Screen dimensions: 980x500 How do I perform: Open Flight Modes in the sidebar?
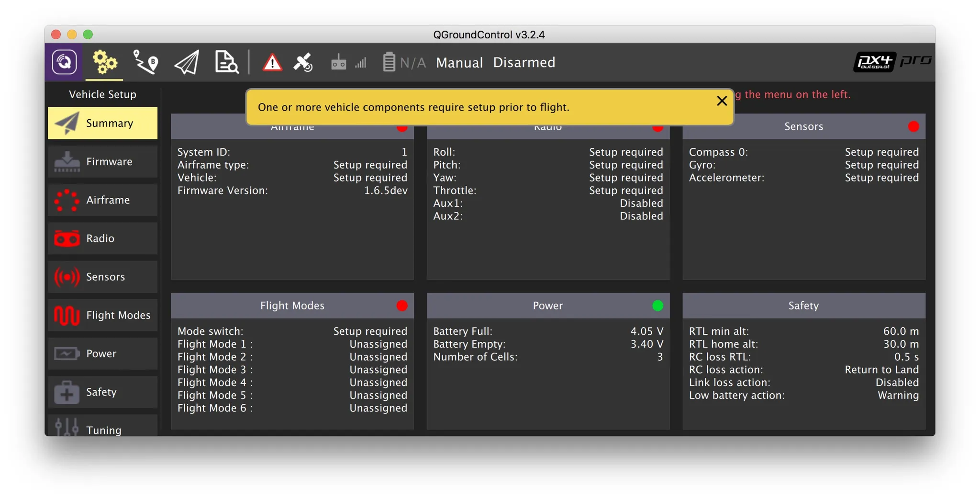click(x=102, y=315)
